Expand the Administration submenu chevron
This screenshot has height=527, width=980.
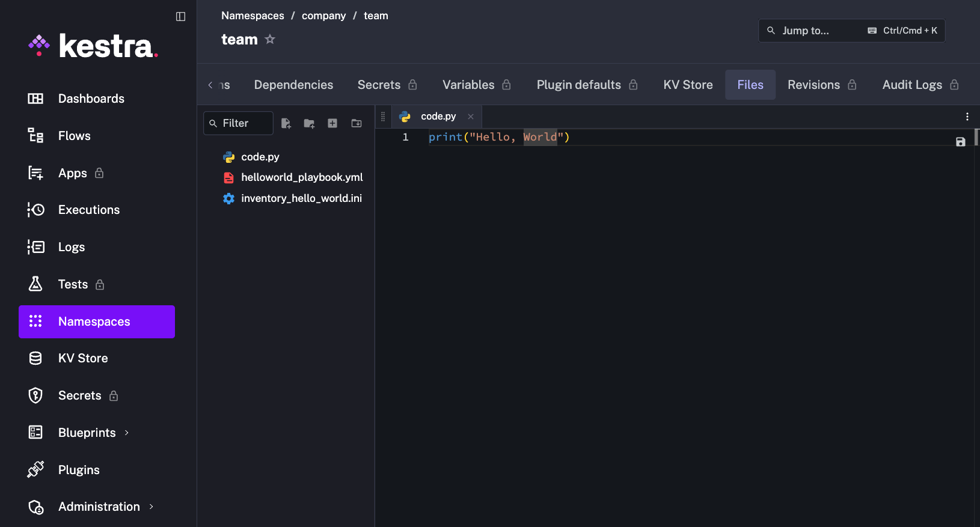tap(151, 507)
